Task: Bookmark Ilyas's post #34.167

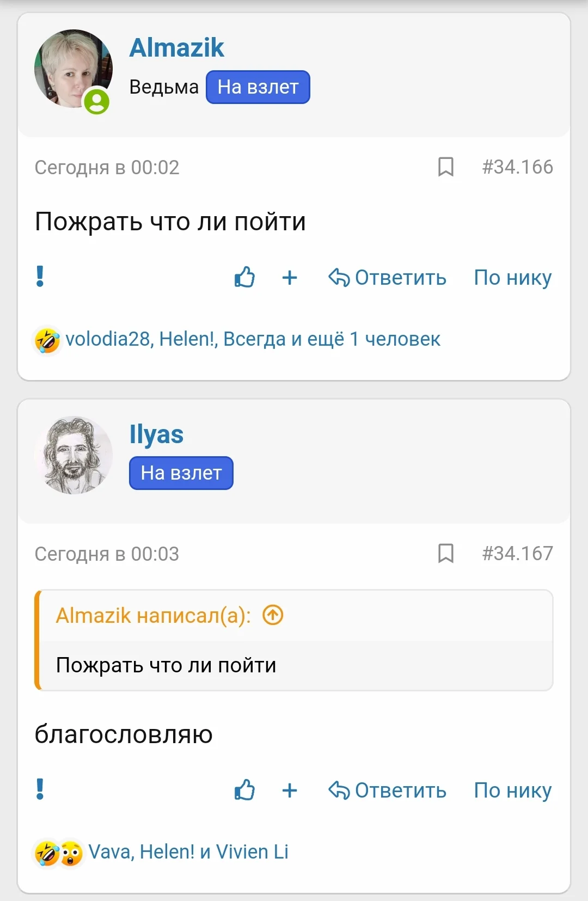Action: [445, 554]
